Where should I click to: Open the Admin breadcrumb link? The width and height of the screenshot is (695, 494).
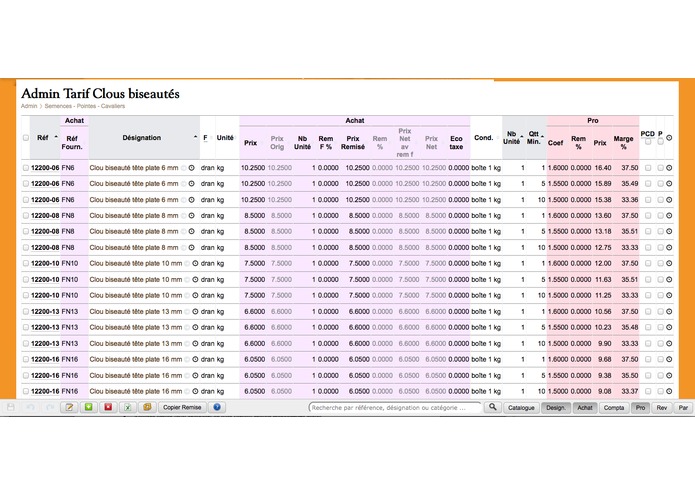coord(29,106)
